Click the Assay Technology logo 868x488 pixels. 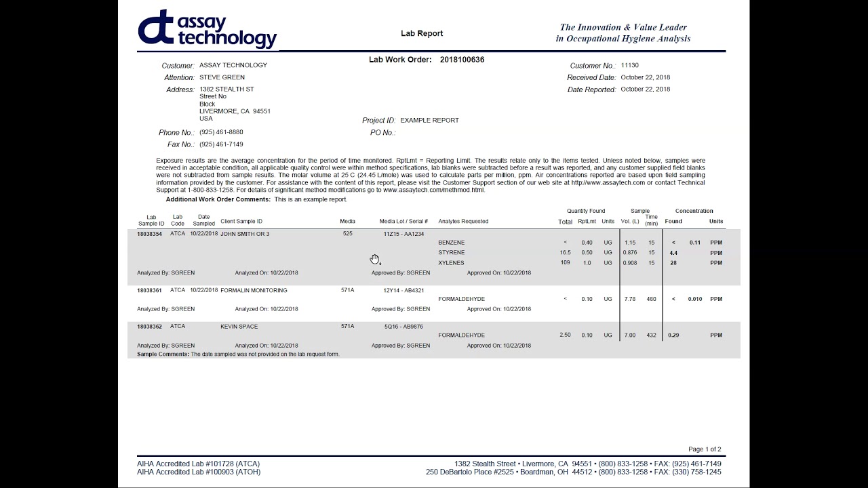pyautogui.click(x=207, y=29)
